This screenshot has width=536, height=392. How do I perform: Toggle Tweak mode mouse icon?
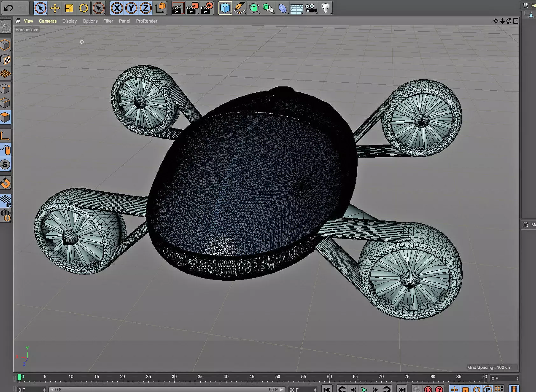[5, 150]
